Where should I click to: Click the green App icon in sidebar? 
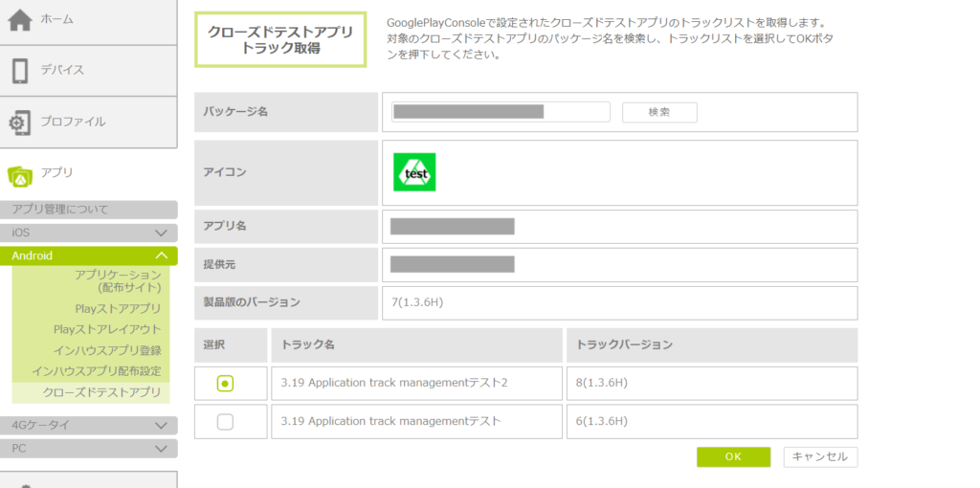pyautogui.click(x=19, y=174)
